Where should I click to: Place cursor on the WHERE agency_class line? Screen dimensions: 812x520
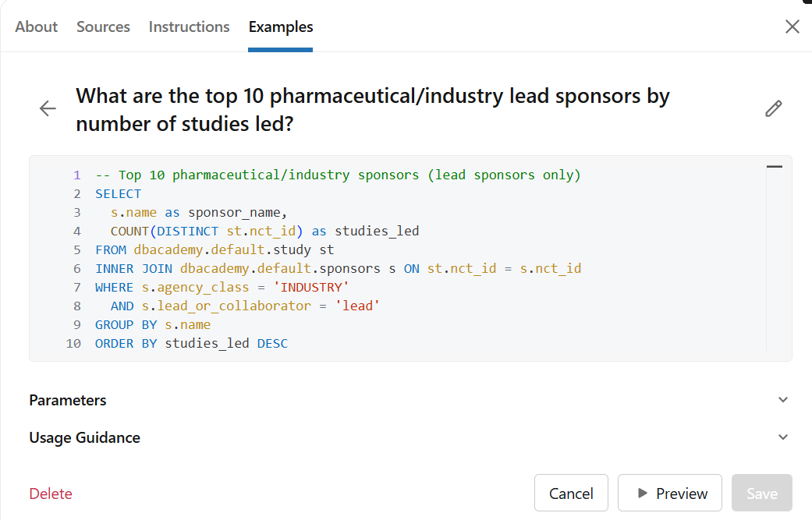pyautogui.click(x=222, y=287)
